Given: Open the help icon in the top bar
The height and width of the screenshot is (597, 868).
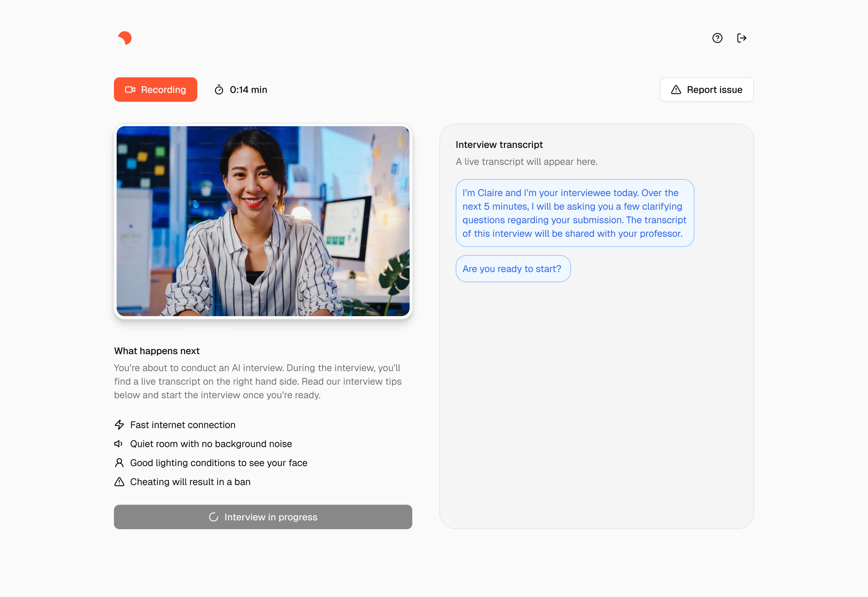Looking at the screenshot, I should point(717,38).
